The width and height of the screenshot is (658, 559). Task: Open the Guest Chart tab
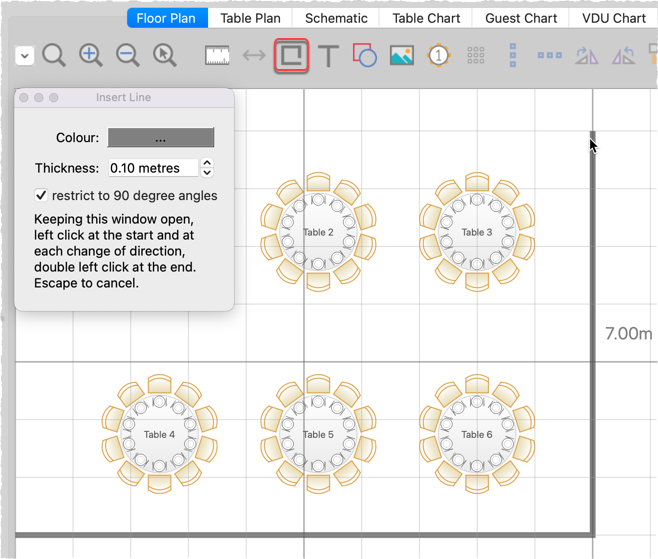point(521,18)
